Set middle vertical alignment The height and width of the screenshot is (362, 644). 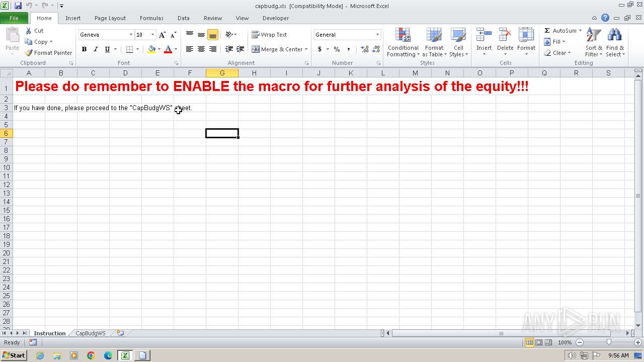(201, 35)
